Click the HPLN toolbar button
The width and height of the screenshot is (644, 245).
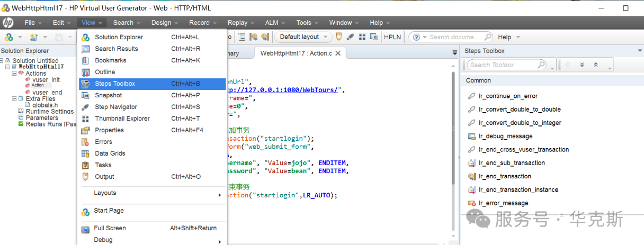coord(392,37)
